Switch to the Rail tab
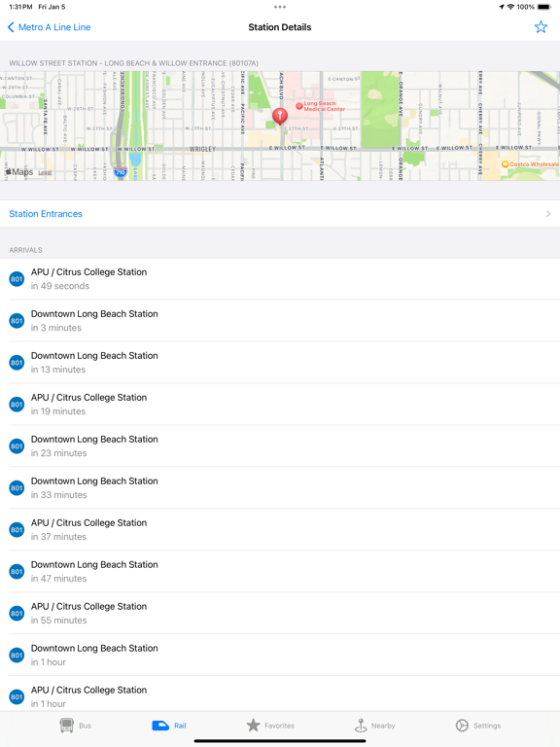 pos(169,726)
